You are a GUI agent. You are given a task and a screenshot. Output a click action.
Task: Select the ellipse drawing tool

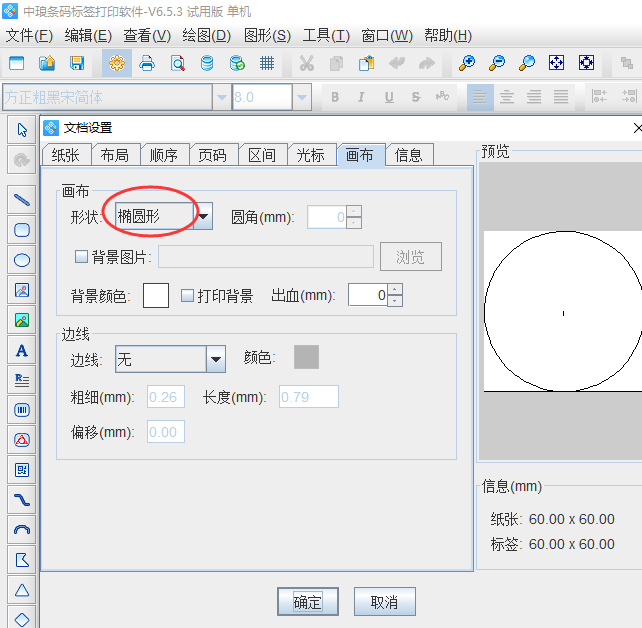[x=21, y=260]
